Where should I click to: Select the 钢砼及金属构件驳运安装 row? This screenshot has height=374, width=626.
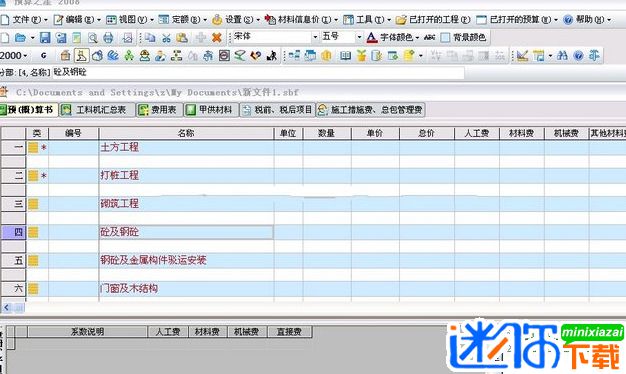(313, 261)
